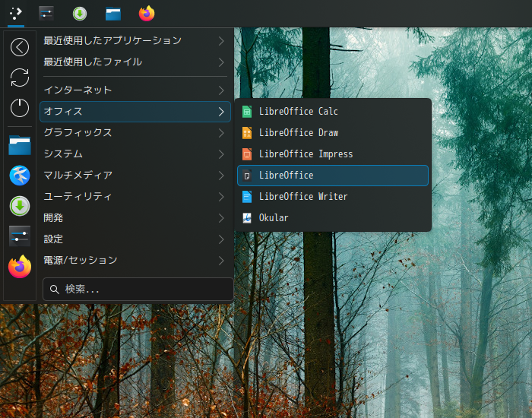Expand 最近使用したアプリケーション submenu arrow
Screen dimensions: 532x418
[221, 41]
